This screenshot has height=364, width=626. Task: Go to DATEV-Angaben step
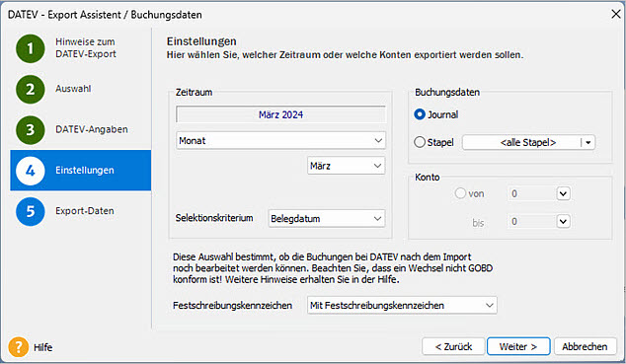[92, 129]
